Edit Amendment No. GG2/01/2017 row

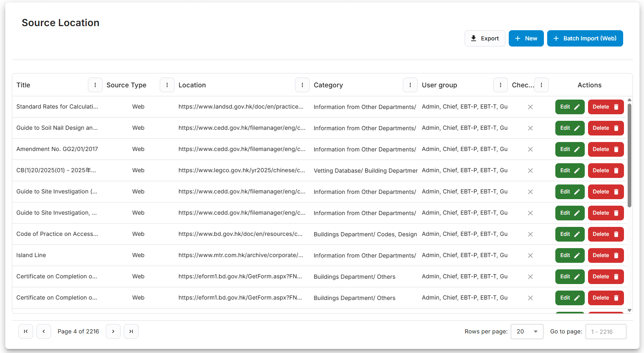[570, 149]
